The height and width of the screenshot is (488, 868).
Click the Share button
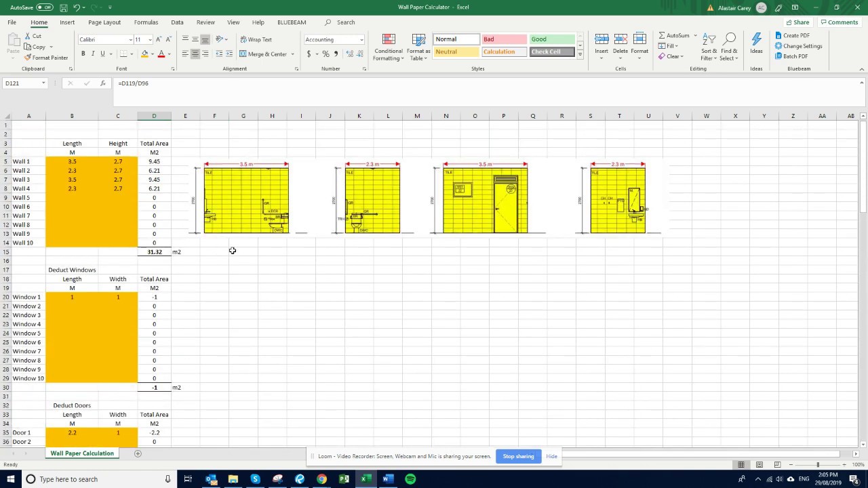(798, 22)
